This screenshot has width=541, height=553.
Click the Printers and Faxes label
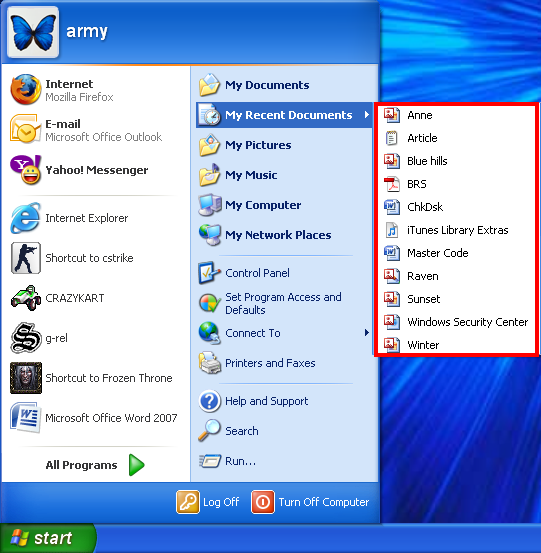pos(270,363)
